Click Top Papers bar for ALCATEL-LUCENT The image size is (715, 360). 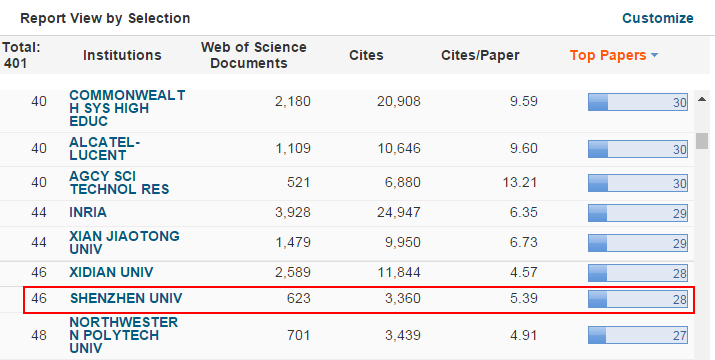click(637, 149)
